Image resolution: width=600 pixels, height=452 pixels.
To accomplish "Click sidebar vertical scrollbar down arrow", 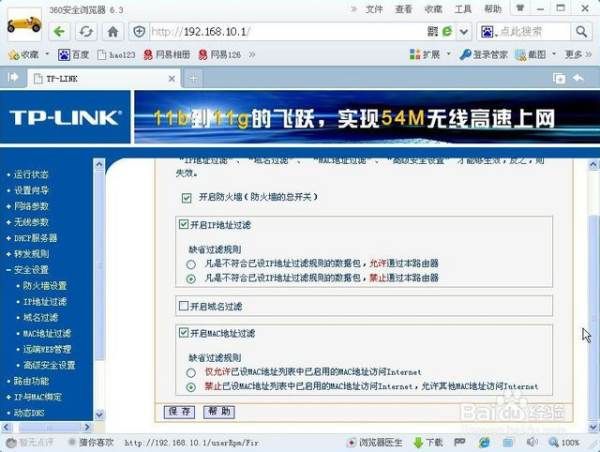I will click(x=99, y=414).
